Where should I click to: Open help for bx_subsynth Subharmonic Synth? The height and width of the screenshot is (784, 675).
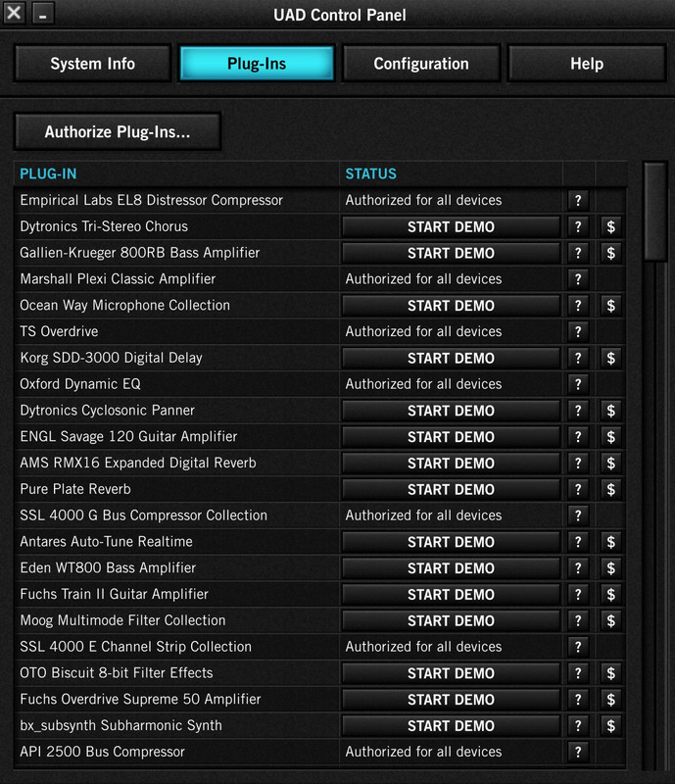coord(578,725)
